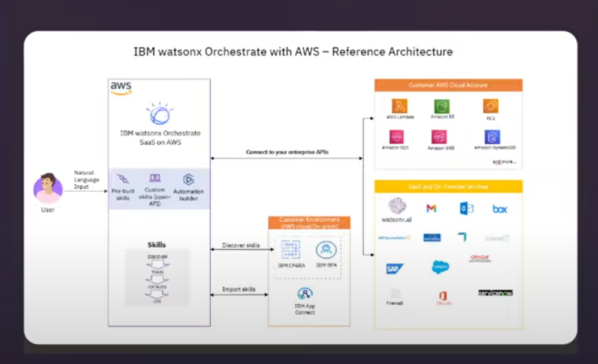This screenshot has width=598, height=364.
Task: Select the 'Discover skills' arrow label
Action: [241, 245]
